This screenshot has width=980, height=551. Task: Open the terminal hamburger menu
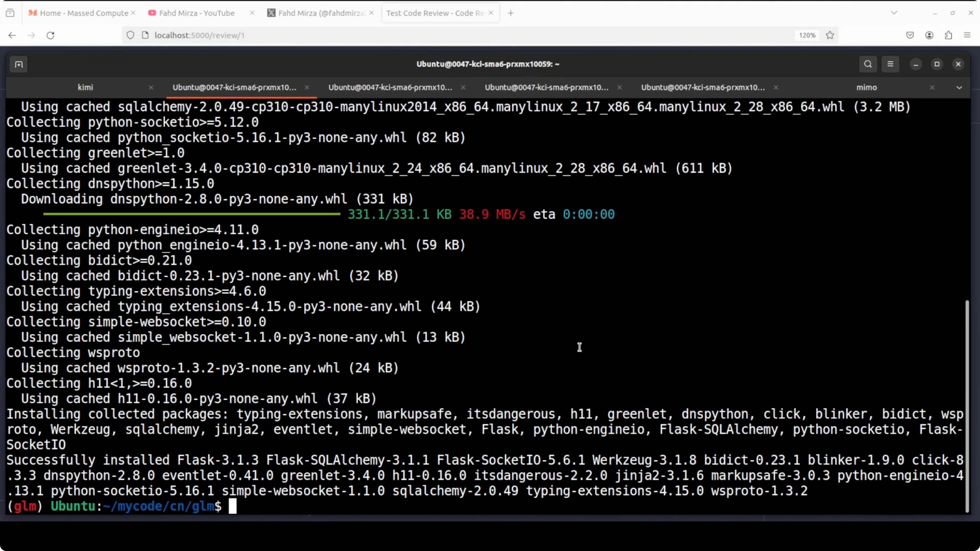(x=890, y=64)
